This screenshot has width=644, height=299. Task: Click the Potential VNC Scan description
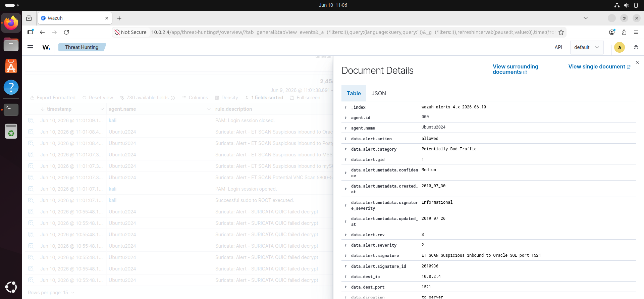tap(274, 178)
